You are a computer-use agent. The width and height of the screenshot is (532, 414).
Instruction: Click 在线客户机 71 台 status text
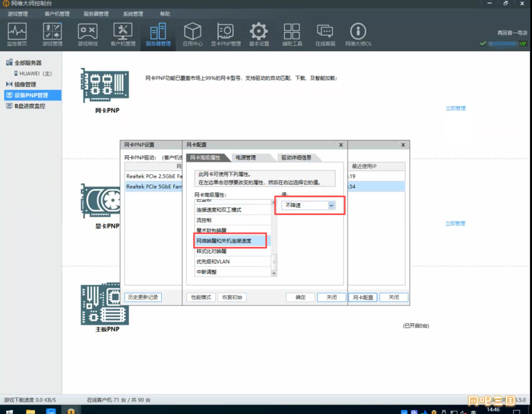tap(118, 400)
